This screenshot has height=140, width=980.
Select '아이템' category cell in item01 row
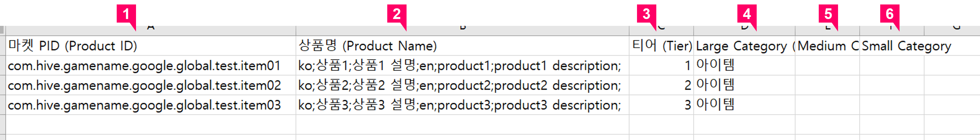click(x=744, y=65)
